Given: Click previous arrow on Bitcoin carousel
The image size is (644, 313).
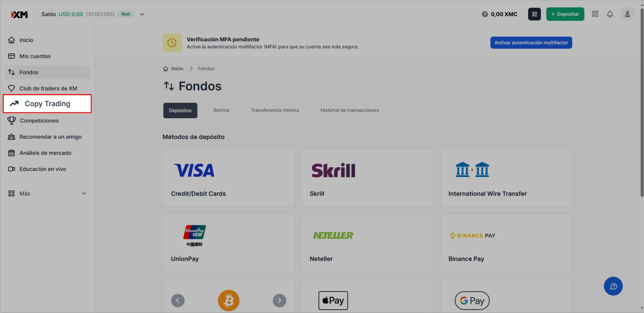Looking at the screenshot, I should click(x=178, y=301).
